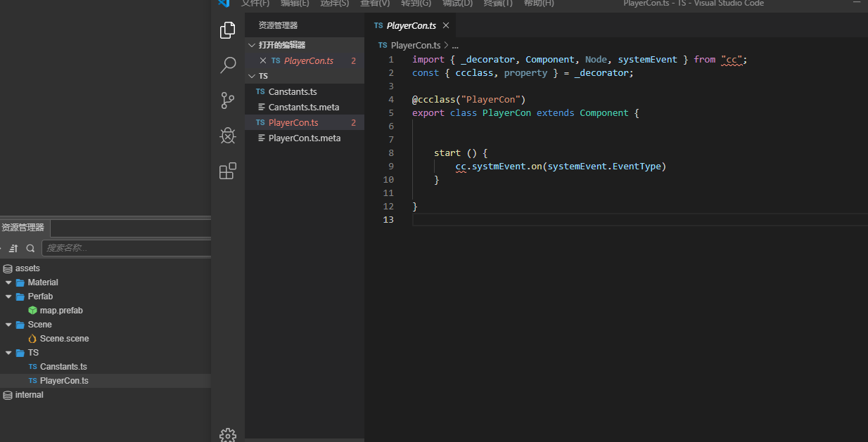Open the 调试(D) menu

(x=457, y=4)
